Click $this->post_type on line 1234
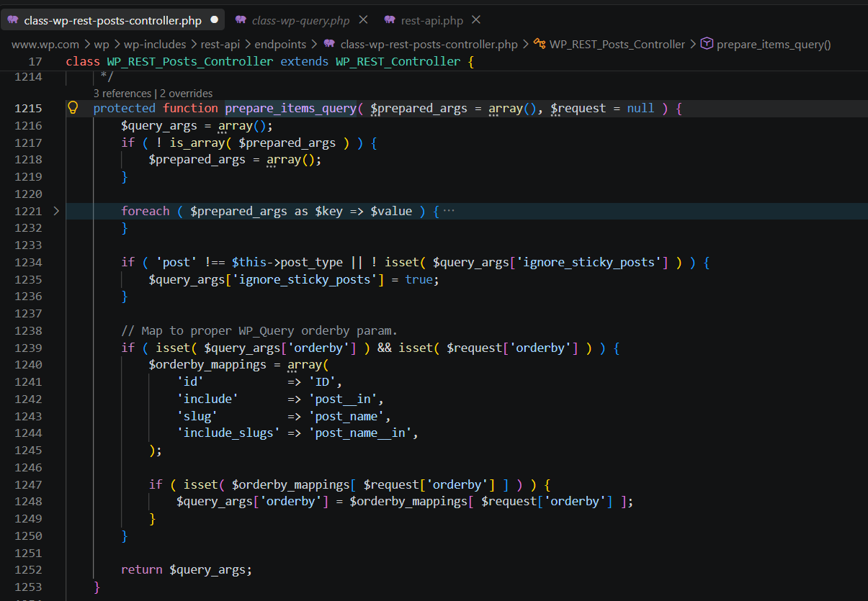Screen dimensions: 868x601 (287, 262)
